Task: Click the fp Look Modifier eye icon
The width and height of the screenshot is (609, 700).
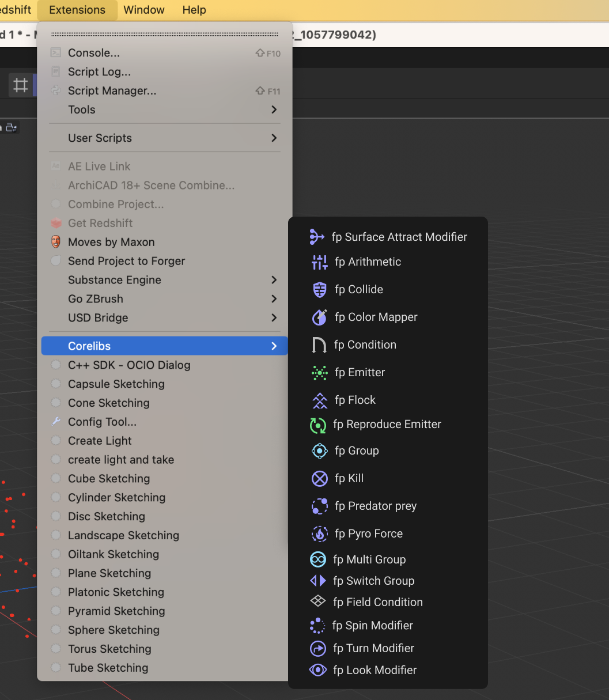Action: click(x=318, y=670)
